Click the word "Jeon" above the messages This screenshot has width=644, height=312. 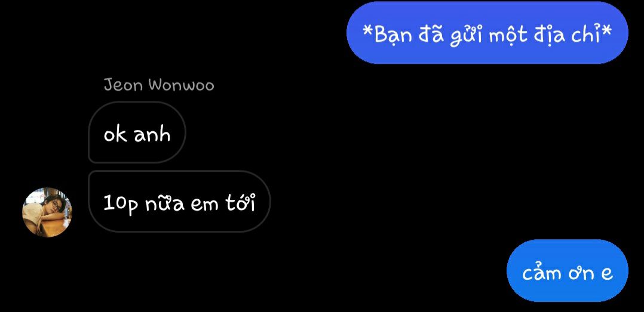click(x=123, y=85)
